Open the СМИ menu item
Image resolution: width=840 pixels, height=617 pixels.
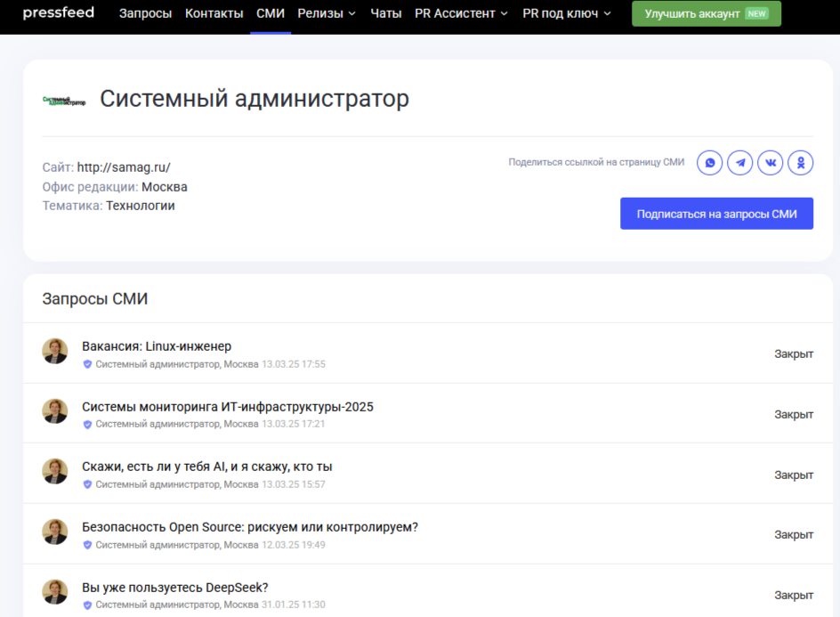[x=270, y=13]
